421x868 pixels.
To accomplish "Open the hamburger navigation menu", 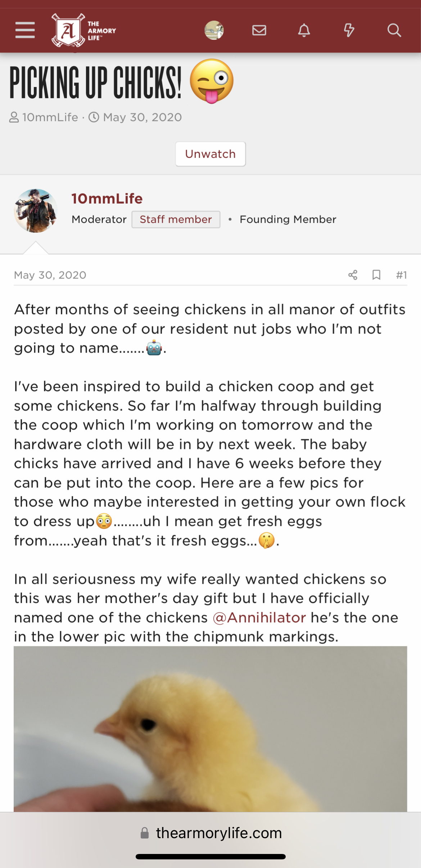I will (25, 30).
